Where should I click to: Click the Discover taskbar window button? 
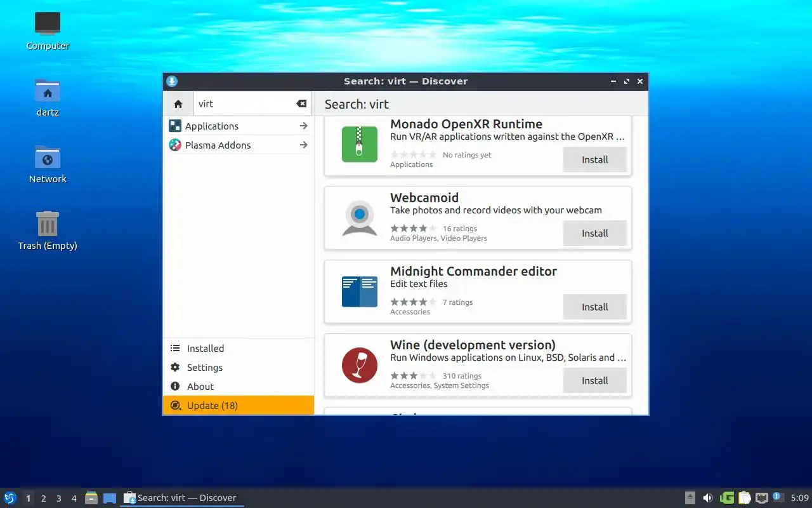(x=182, y=498)
